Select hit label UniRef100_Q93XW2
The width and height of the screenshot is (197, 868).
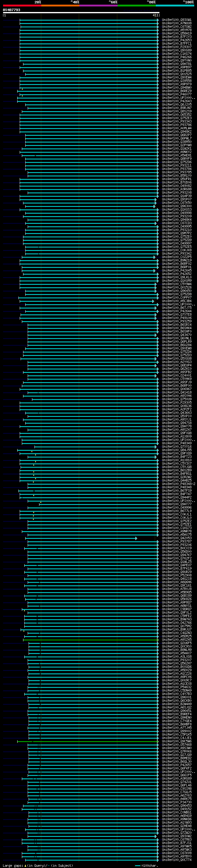click(177, 836)
